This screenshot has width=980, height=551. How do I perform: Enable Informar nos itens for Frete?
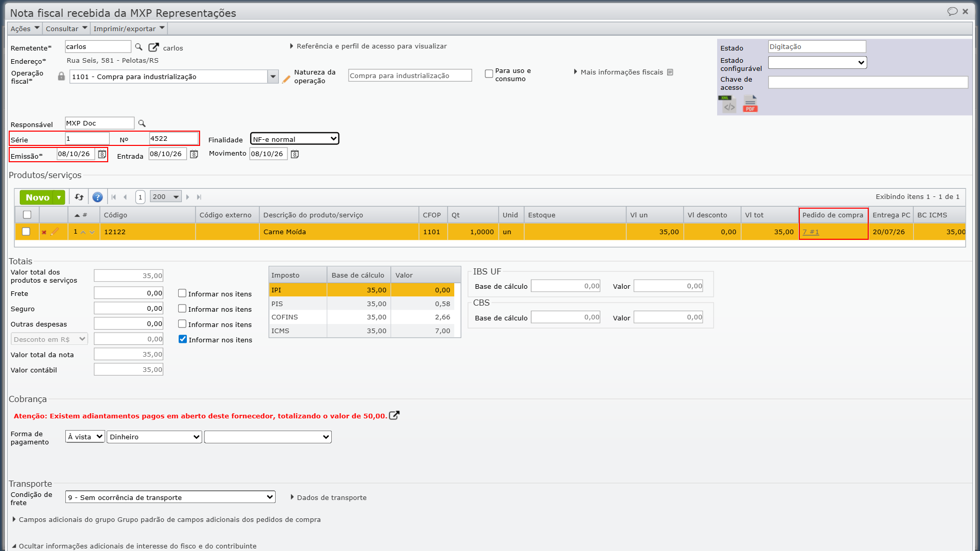click(x=182, y=293)
